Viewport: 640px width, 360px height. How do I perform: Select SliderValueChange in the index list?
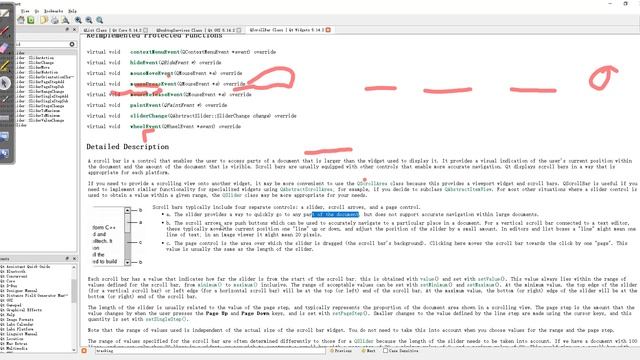[40, 120]
